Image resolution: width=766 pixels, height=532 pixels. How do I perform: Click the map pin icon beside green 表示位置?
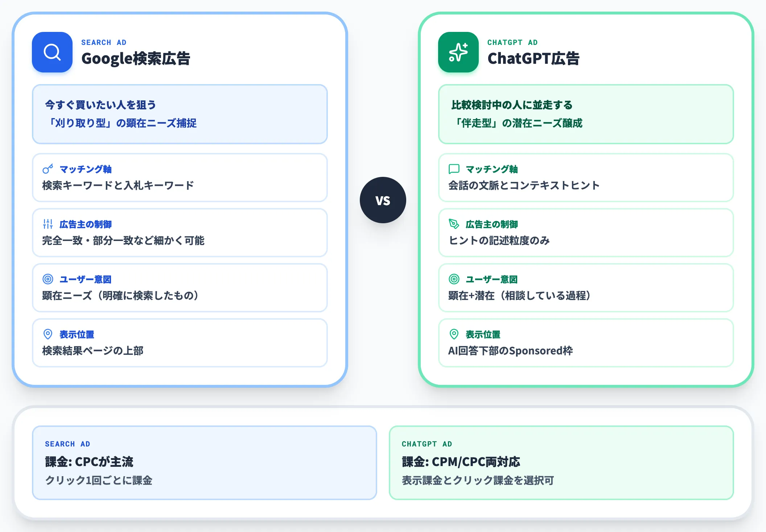click(454, 334)
